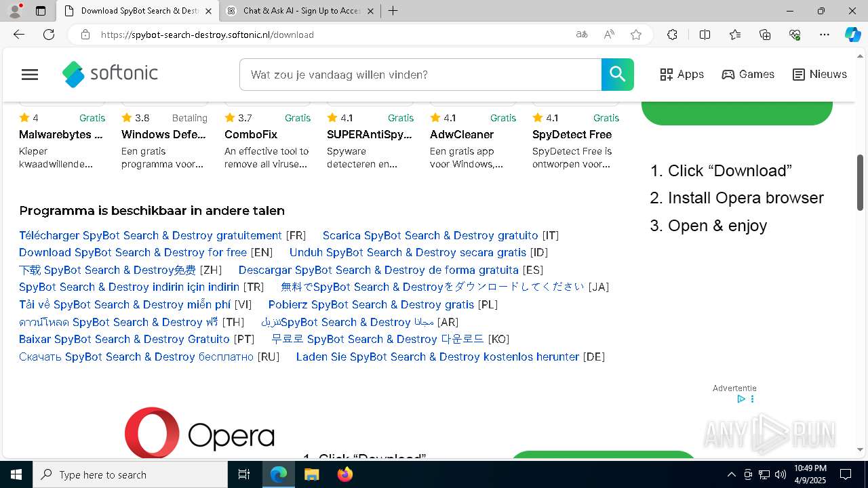Open the tab actions menu icon
Viewport: 868px width, 488px height.
point(41,11)
